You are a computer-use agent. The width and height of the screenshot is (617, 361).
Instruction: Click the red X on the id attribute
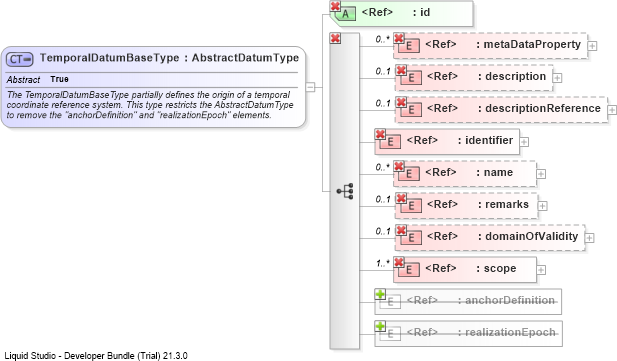click(x=335, y=6)
